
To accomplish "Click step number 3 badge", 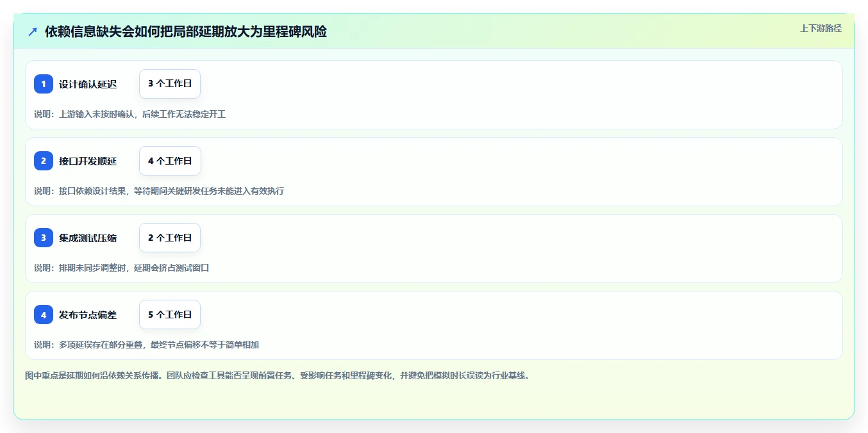I will (44, 238).
